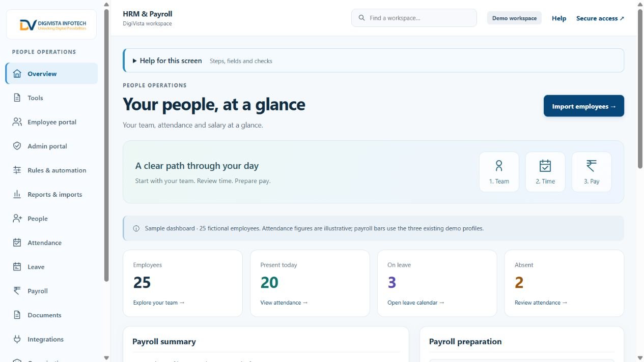Click the Tools document icon
Screen dimensions: 644x362
(17, 98)
